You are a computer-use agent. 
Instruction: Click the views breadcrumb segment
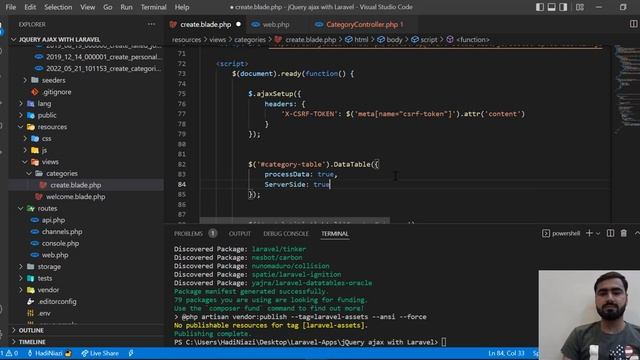click(x=218, y=40)
